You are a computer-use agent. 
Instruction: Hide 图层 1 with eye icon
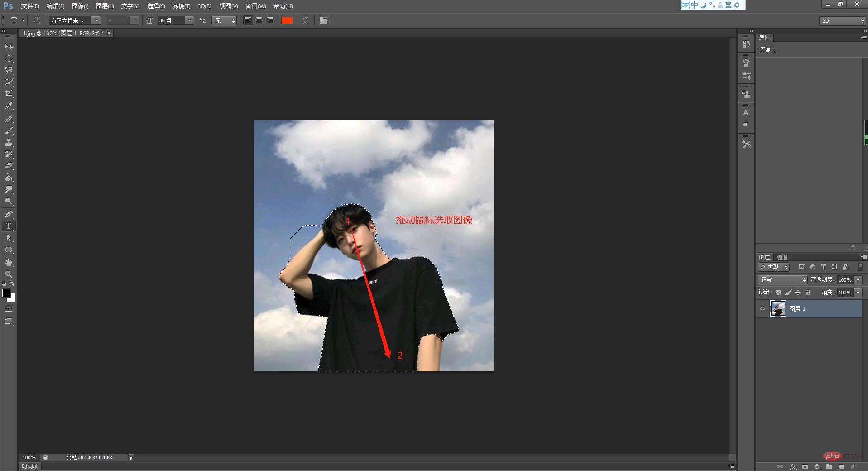coord(762,309)
